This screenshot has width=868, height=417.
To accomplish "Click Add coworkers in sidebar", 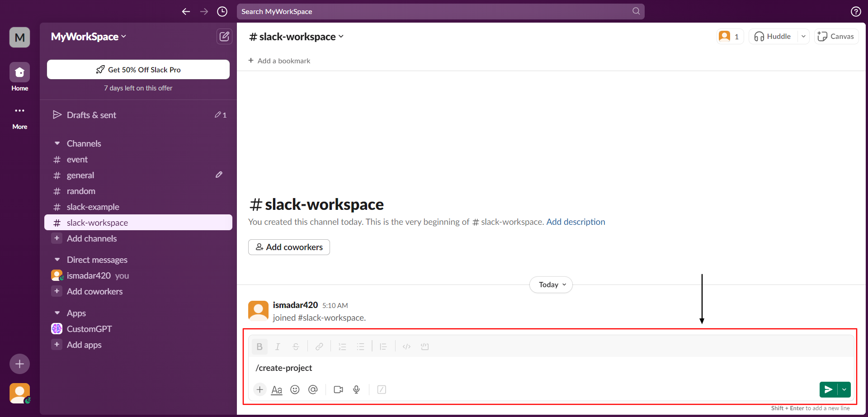I will coord(138,291).
